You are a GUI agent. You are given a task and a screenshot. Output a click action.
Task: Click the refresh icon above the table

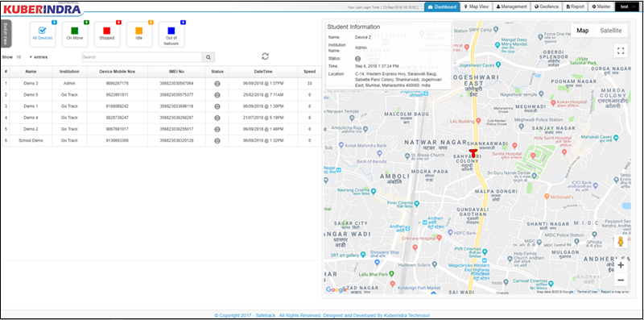pos(265,56)
